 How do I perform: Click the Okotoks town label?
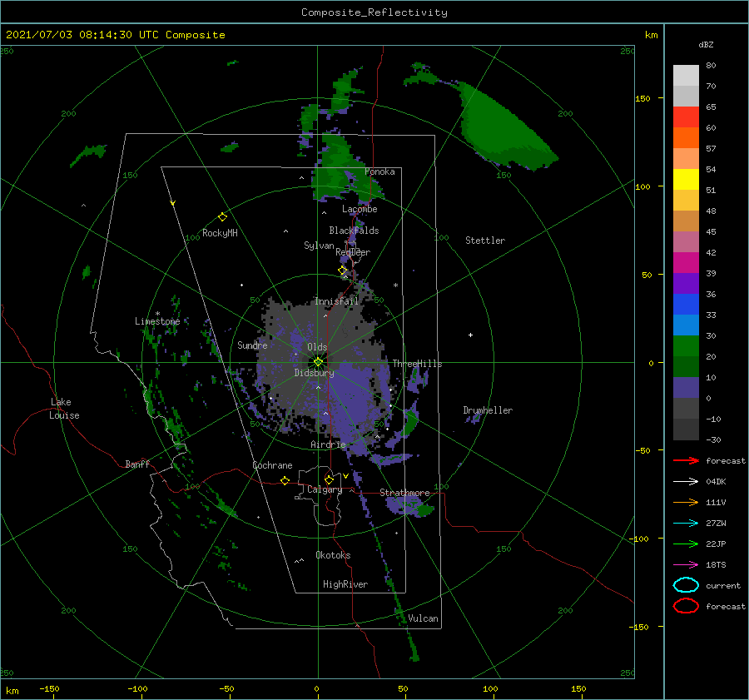coord(333,554)
